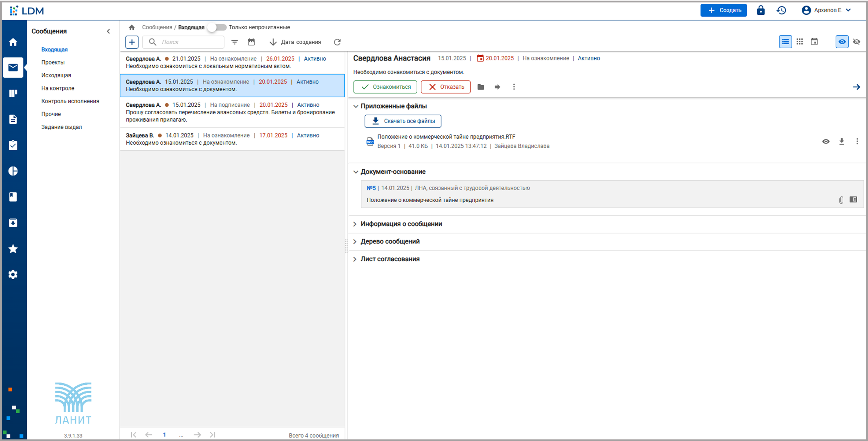868x441 pixels.
Task: Preview the RTF attachment with the eye icon
Action: [826, 141]
